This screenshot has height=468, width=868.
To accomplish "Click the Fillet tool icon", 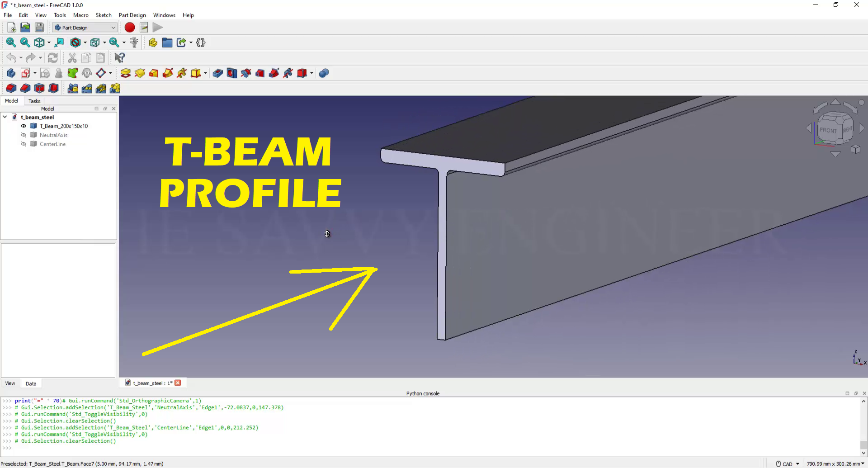I will (11, 89).
